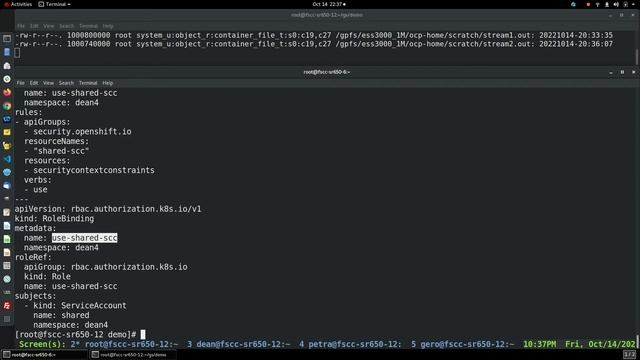Open the system menu arrow in top bar
Screen dimensions: 640x360
[x=634, y=4]
